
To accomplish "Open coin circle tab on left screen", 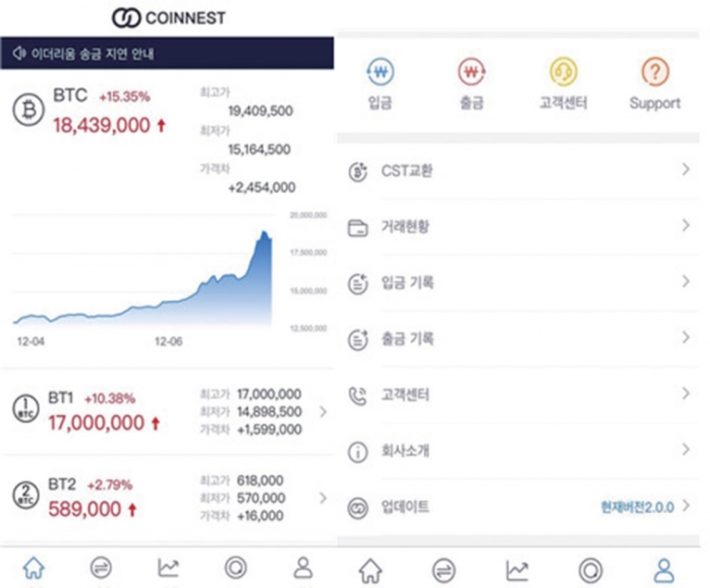I will (x=235, y=568).
